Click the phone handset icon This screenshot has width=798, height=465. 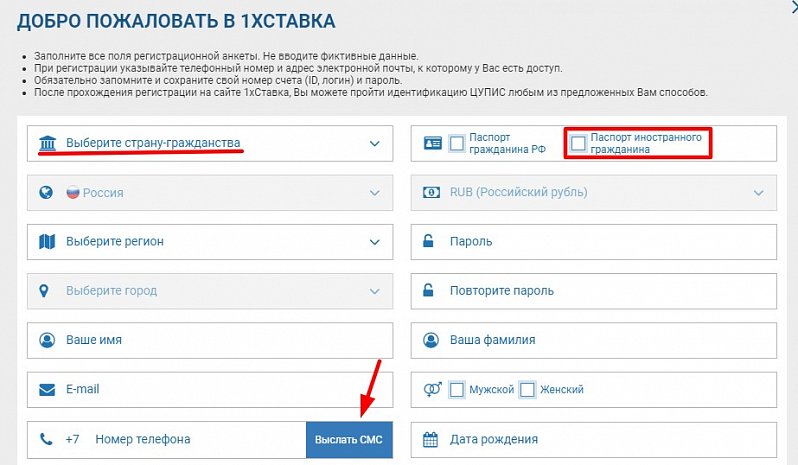pos(46,439)
